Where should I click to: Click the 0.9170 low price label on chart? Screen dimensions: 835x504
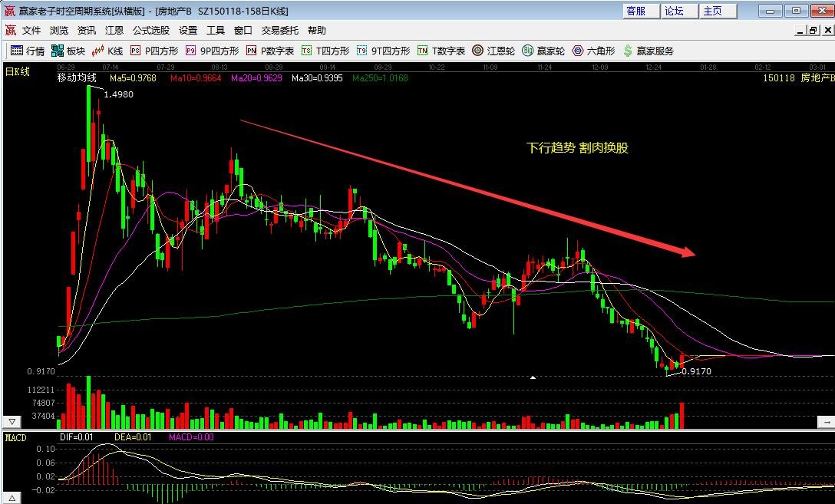click(697, 371)
